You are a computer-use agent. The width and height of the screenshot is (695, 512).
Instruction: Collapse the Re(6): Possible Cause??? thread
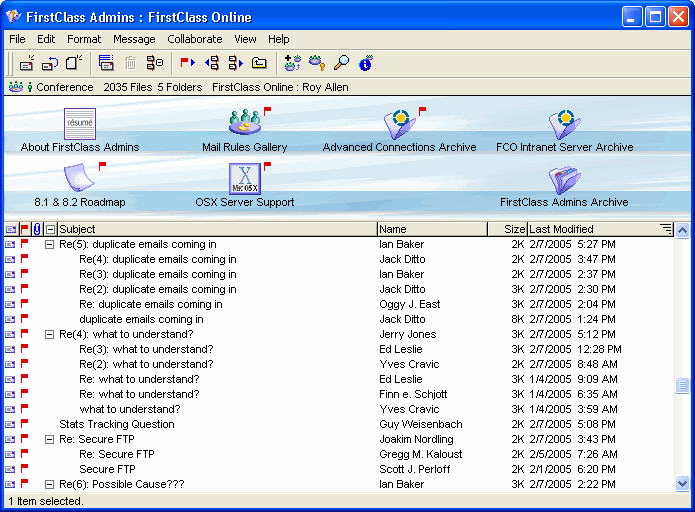point(50,485)
